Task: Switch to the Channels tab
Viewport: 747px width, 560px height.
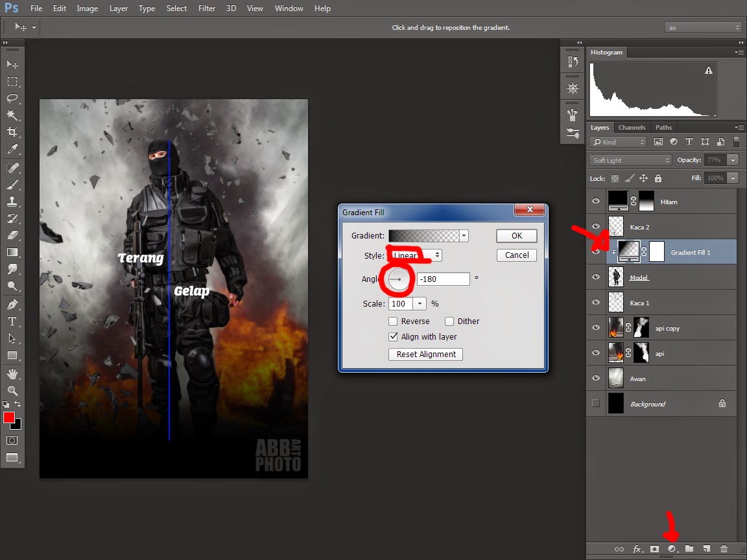Action: pyautogui.click(x=632, y=128)
